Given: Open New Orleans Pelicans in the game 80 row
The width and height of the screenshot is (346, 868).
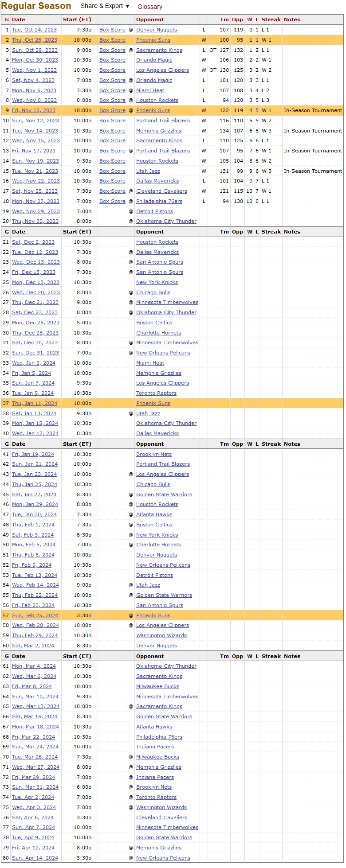Looking at the screenshot, I should point(163,858).
